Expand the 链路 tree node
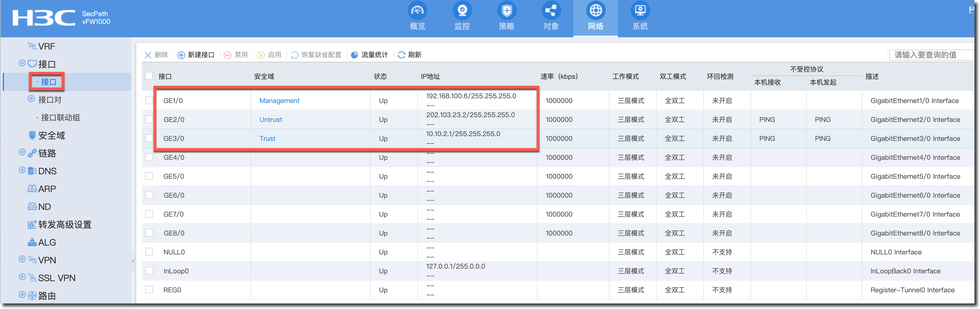The image size is (980, 309). 22,153
